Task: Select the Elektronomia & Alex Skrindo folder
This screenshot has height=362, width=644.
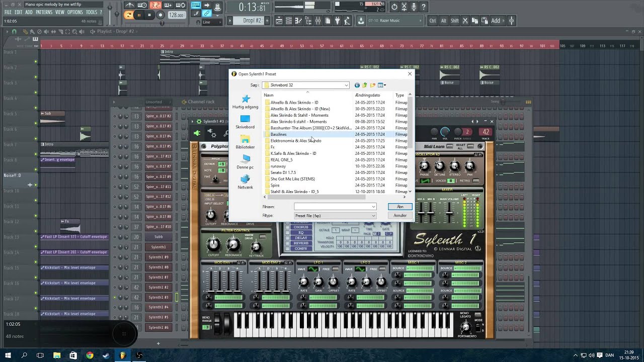Action: point(296,141)
